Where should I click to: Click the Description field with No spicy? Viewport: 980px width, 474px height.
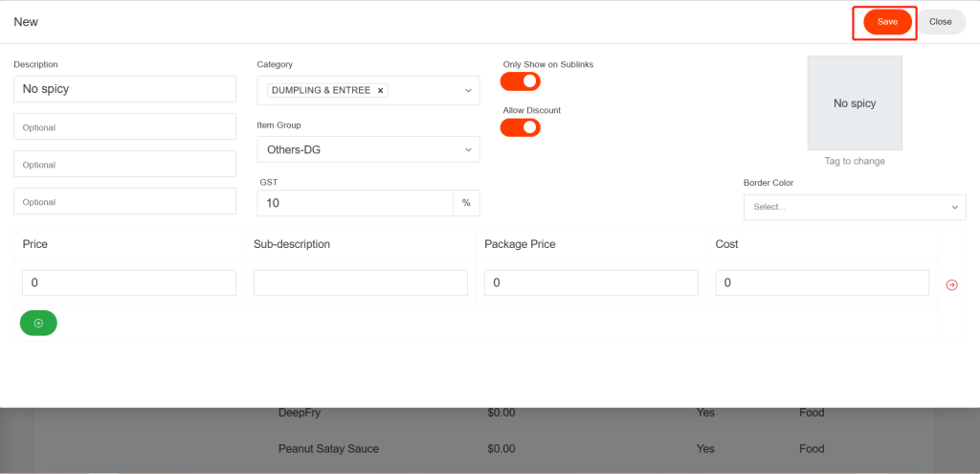coord(124,89)
